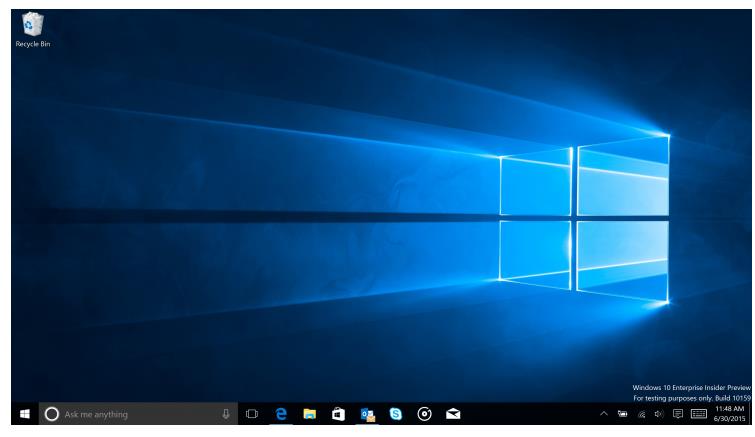Open the Action Center notifications
The height and width of the screenshot is (437, 755).
676,413
